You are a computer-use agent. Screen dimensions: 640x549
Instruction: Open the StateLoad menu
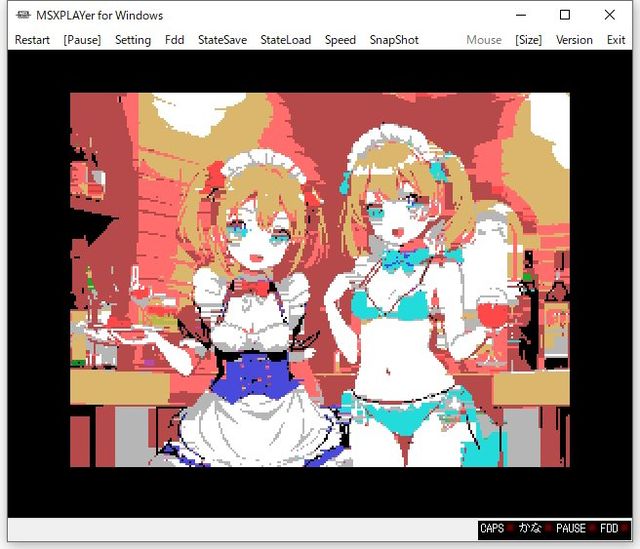(286, 40)
